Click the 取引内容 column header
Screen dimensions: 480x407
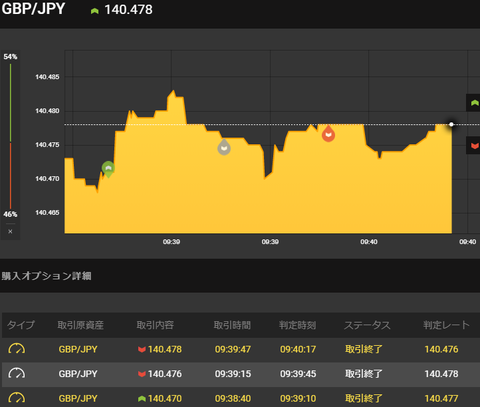click(155, 325)
